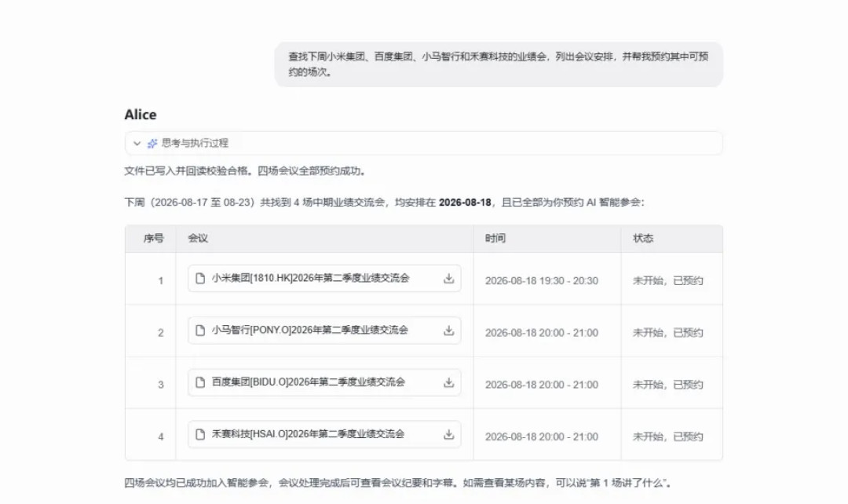Click the document icon for 小马智行 file
Viewport: 848px width, 504px height.
pyautogui.click(x=200, y=331)
